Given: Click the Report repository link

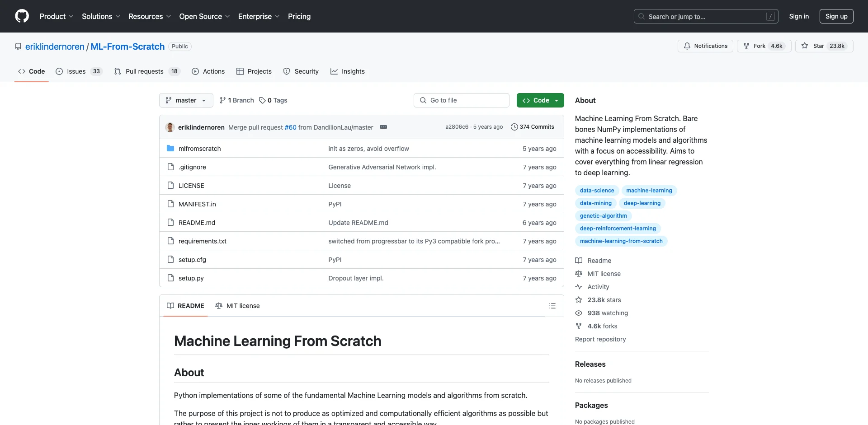Looking at the screenshot, I should tap(600, 339).
